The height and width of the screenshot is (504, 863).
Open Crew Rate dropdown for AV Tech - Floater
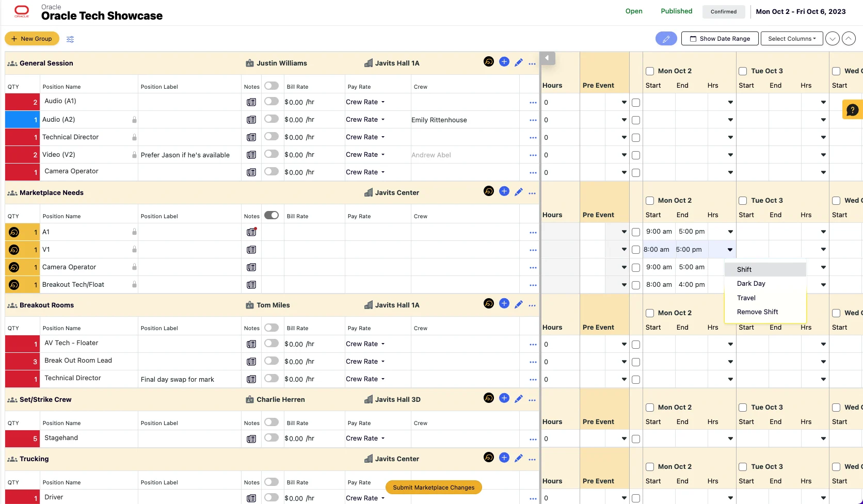click(x=365, y=344)
